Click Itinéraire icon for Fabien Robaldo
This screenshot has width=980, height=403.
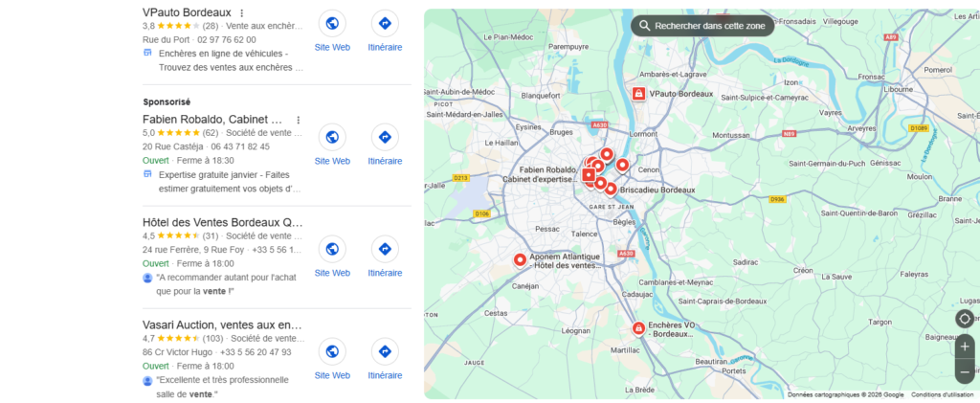click(x=385, y=137)
